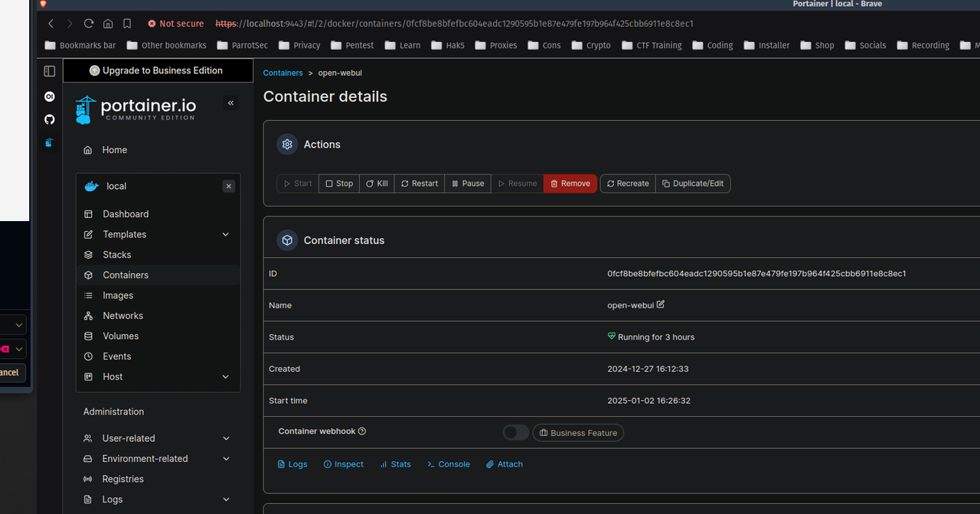Click the Events clock icon in sidebar

pos(88,356)
